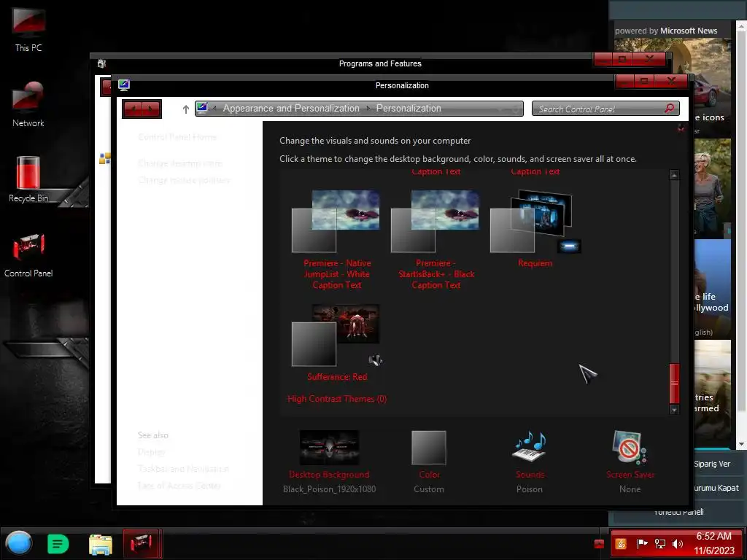Open the Network desktop icon
The height and width of the screenshot is (560, 747).
[x=28, y=104]
